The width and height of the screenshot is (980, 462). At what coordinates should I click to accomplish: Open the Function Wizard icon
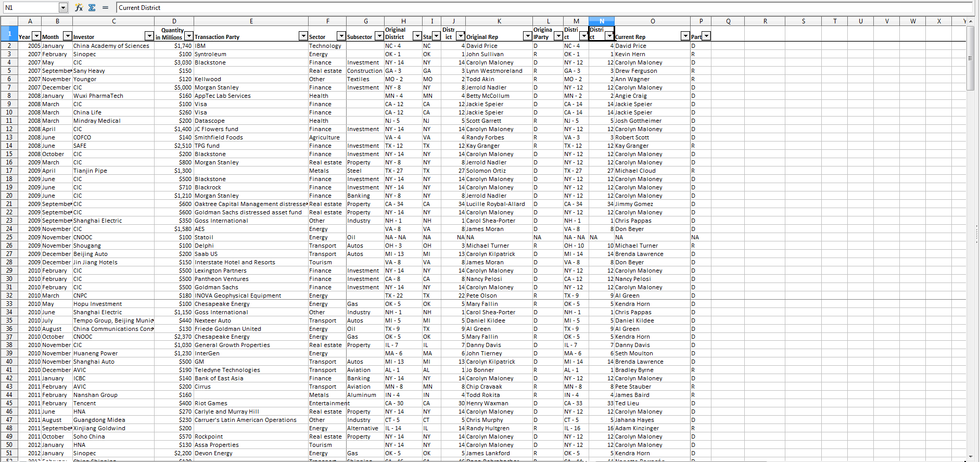(79, 7)
